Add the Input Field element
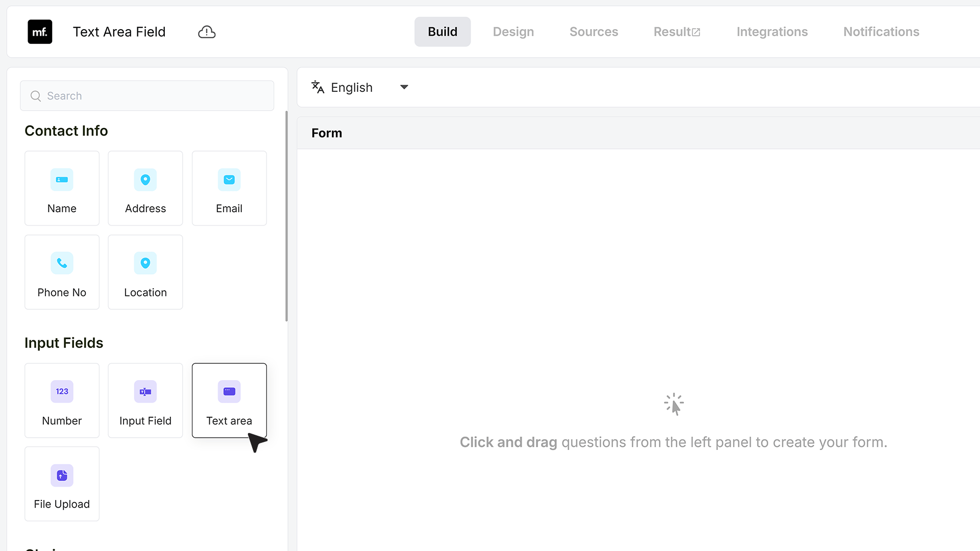Screen dimensions: 980x551 click(x=145, y=400)
